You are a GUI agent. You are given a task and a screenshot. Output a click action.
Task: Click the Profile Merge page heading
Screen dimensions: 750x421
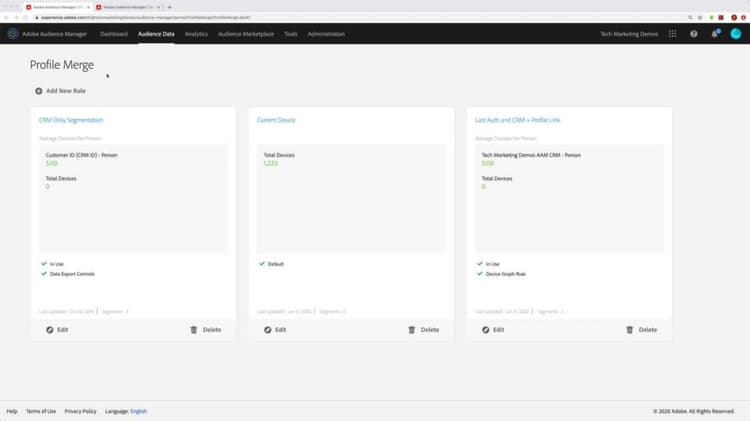point(62,65)
